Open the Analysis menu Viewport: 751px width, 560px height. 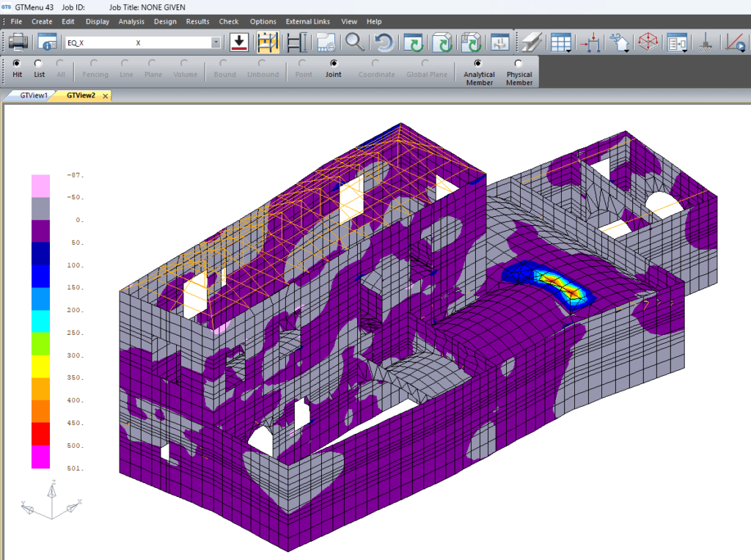point(131,21)
